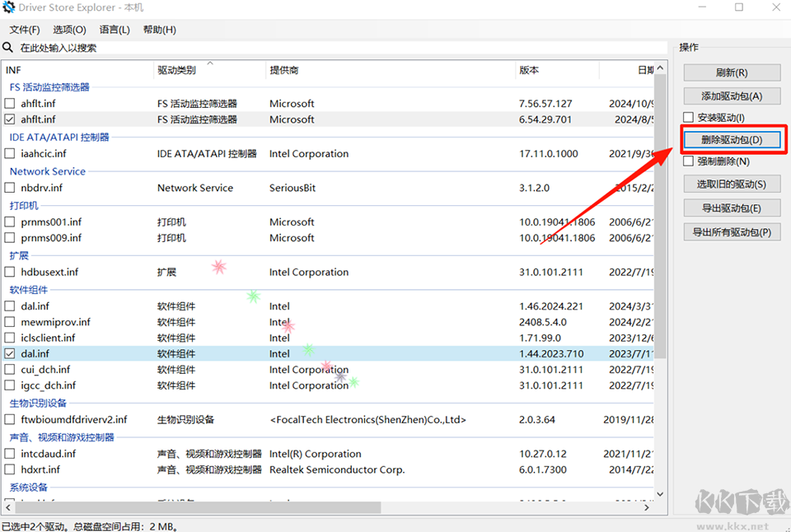This screenshot has height=532, width=791.
Task: Click the search magnifier icon
Action: (x=7, y=48)
